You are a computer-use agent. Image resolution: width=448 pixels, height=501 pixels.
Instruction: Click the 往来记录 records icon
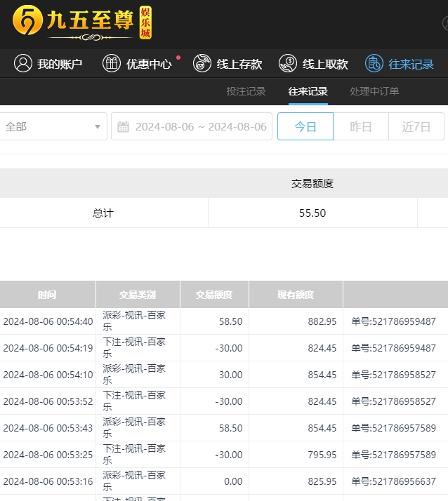(374, 64)
